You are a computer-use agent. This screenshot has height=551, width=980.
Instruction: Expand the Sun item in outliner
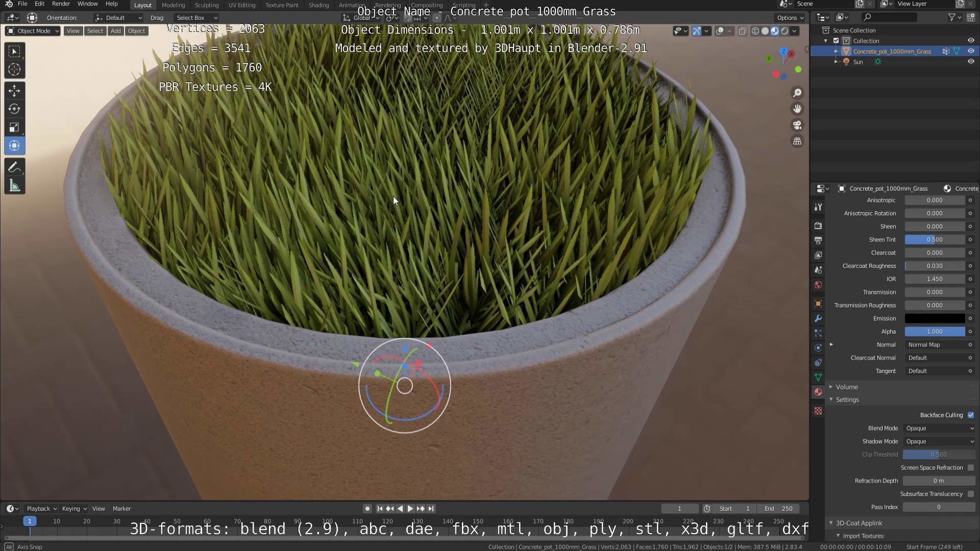(x=836, y=62)
